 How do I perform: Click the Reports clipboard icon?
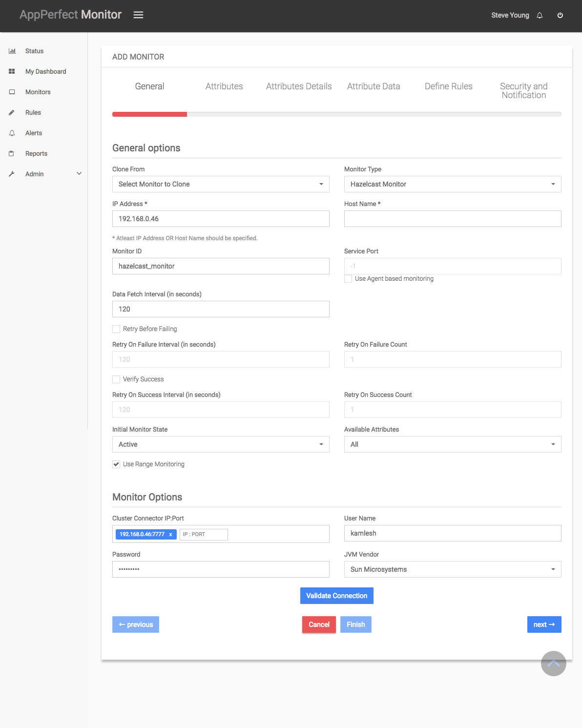pyautogui.click(x=12, y=153)
